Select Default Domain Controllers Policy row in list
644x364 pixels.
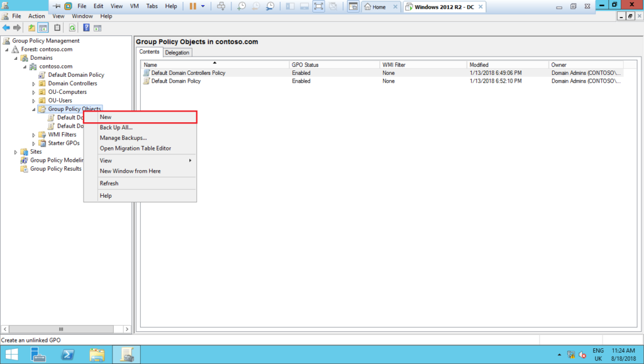coord(382,73)
